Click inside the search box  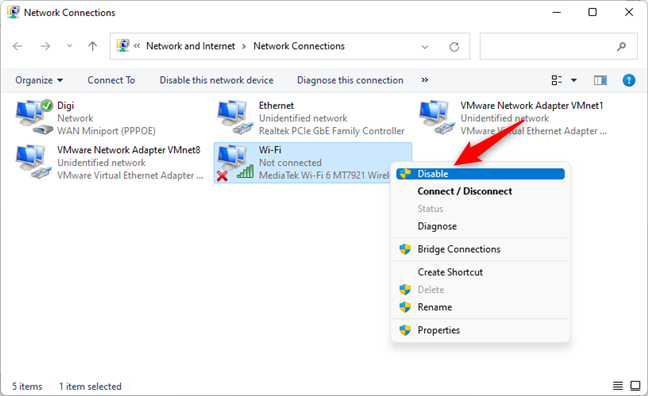pos(558,46)
